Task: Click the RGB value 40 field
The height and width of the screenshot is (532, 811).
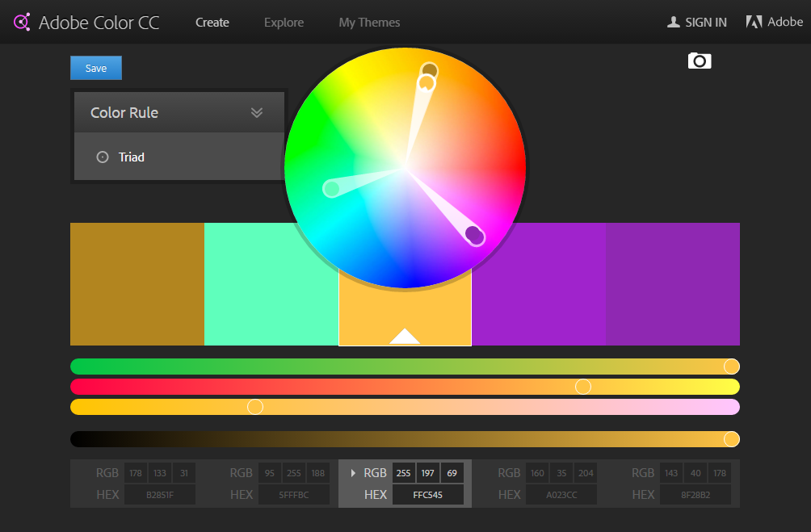Action: [x=695, y=473]
